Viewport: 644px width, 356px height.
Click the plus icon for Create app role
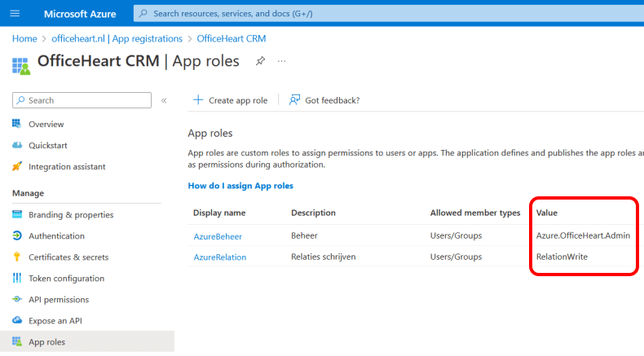pyautogui.click(x=198, y=99)
